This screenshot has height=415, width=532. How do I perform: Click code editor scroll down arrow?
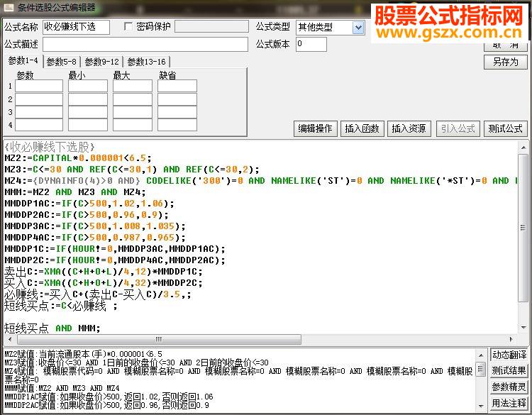(523, 328)
